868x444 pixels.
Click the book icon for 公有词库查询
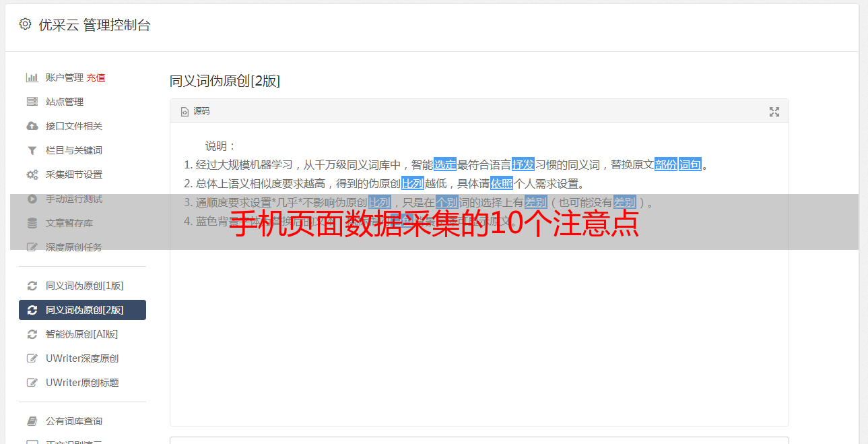[x=32, y=421]
